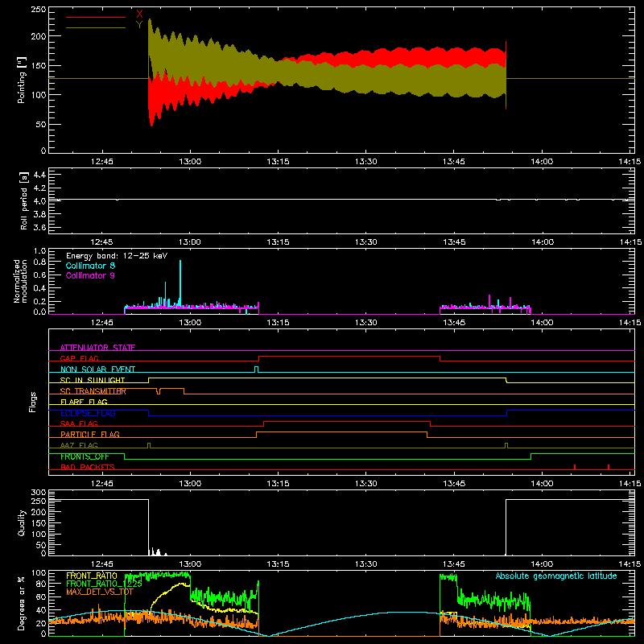This screenshot has height=644, width=644.
Task: Select the Collimator 8 legend entry
Action: [x=90, y=266]
